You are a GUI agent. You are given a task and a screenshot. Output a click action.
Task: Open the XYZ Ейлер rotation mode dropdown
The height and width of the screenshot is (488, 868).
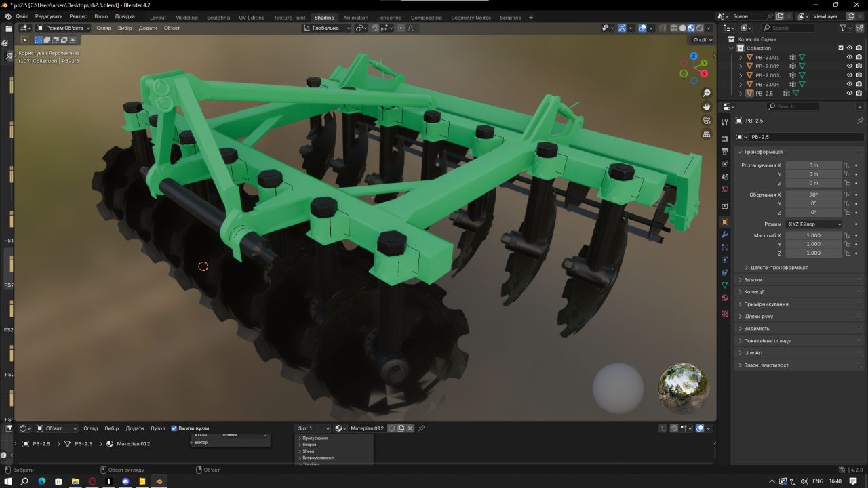pos(814,224)
